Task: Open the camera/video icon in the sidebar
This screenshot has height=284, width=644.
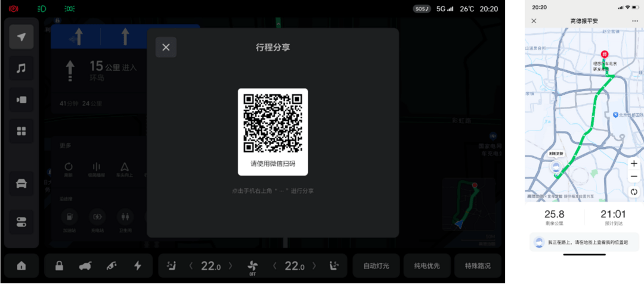Action: point(21,99)
